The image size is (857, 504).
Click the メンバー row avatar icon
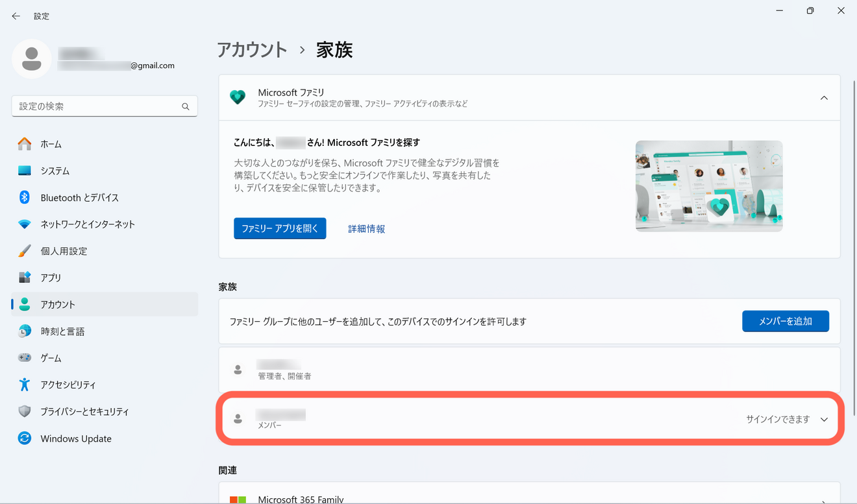238,419
